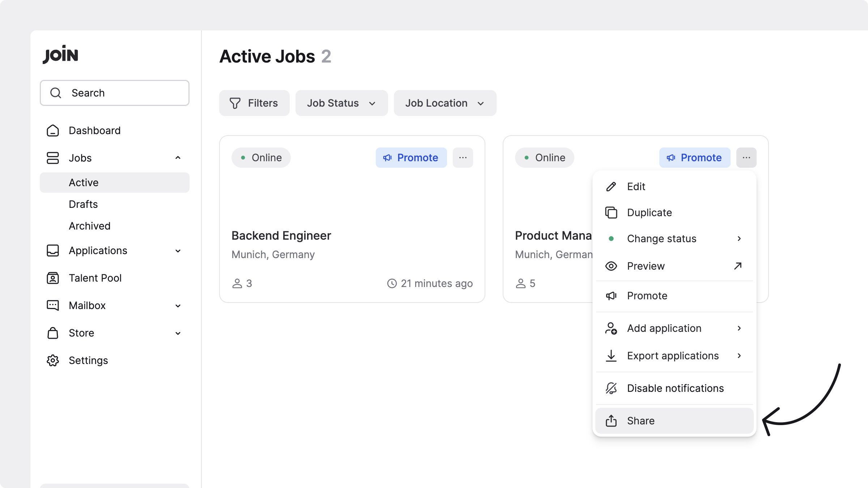Open Talent Pool in sidebar
Image resolution: width=868 pixels, height=488 pixels.
[95, 278]
